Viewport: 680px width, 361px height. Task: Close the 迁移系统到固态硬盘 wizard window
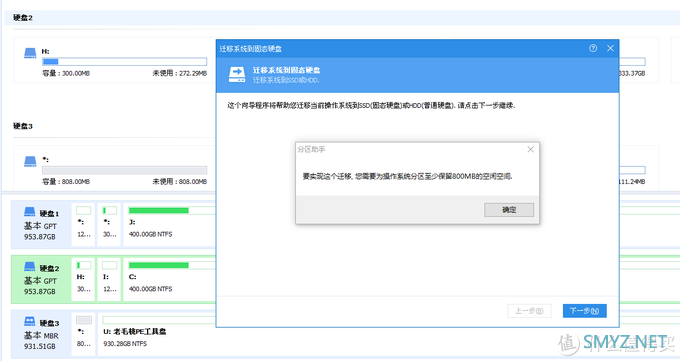(610, 48)
